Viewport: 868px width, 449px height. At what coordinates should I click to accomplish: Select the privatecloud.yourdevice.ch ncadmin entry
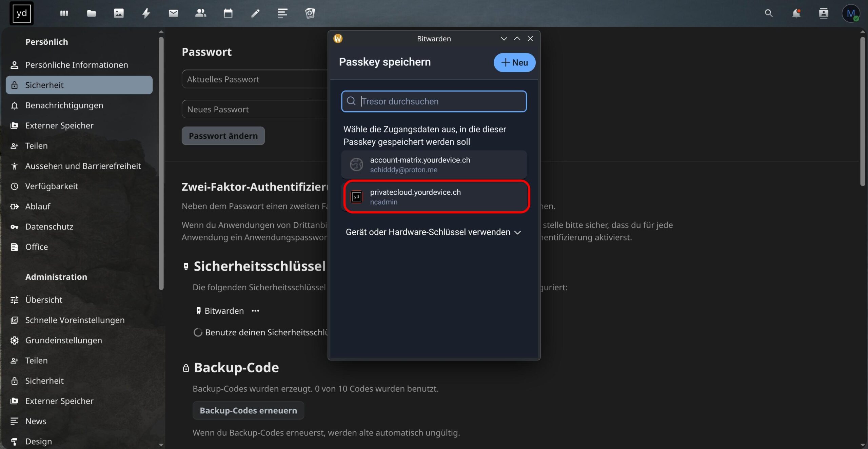point(436,197)
